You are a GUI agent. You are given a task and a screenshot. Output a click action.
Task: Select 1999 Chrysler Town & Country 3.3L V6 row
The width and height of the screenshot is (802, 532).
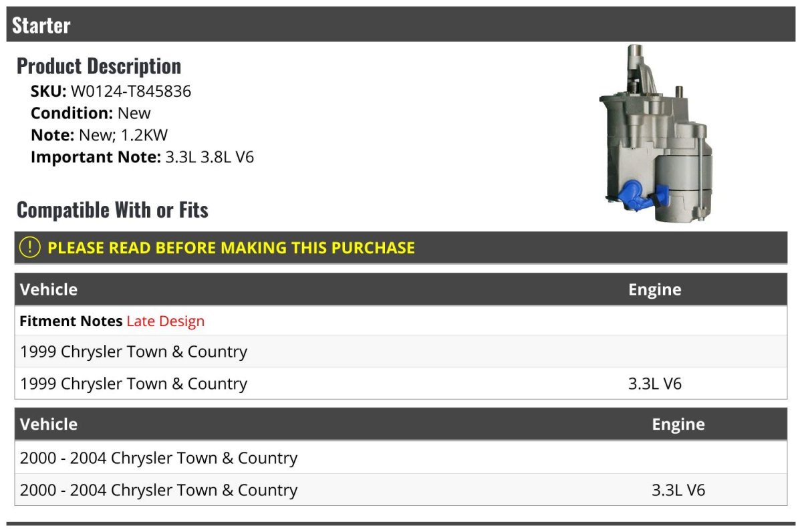(134, 384)
